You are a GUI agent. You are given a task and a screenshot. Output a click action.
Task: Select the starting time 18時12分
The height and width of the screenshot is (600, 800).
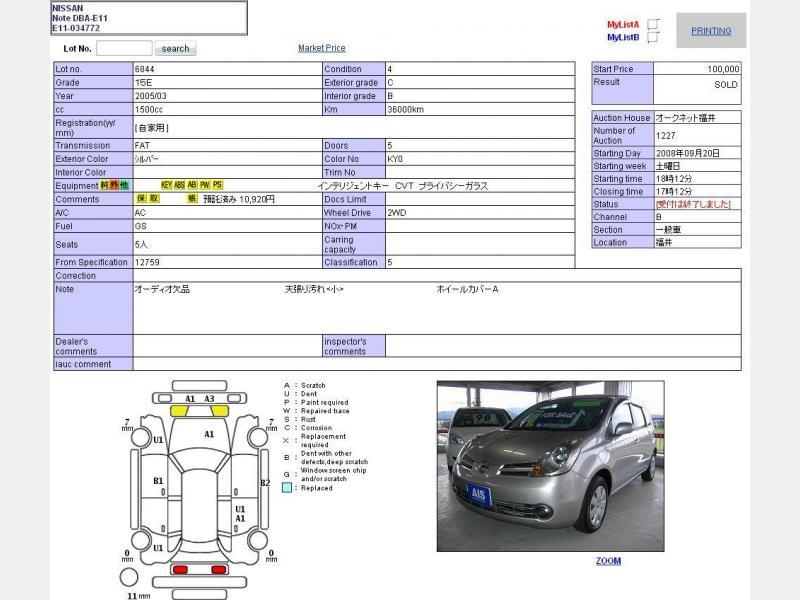(674, 179)
